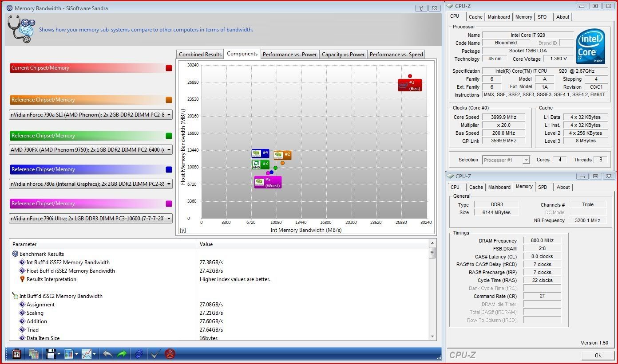
Task: Click the checkmark OK icon in toolbar
Action: (155, 354)
